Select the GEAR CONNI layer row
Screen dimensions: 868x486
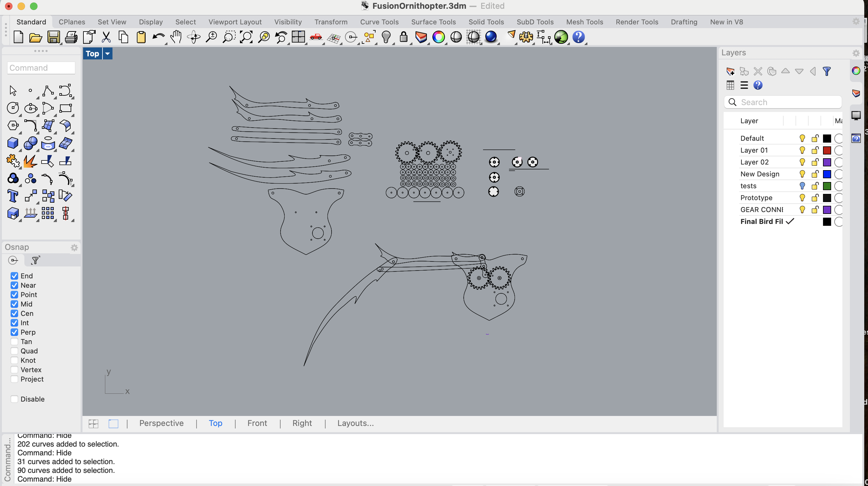(x=783, y=210)
